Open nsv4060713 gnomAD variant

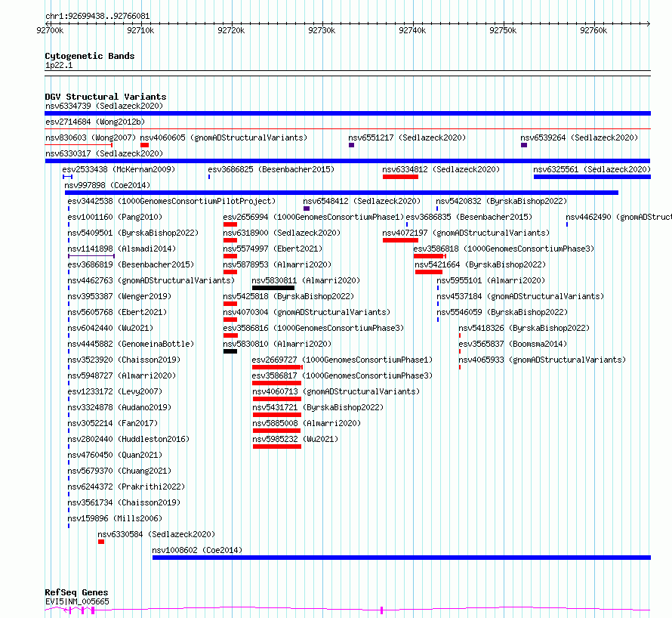tap(337, 391)
